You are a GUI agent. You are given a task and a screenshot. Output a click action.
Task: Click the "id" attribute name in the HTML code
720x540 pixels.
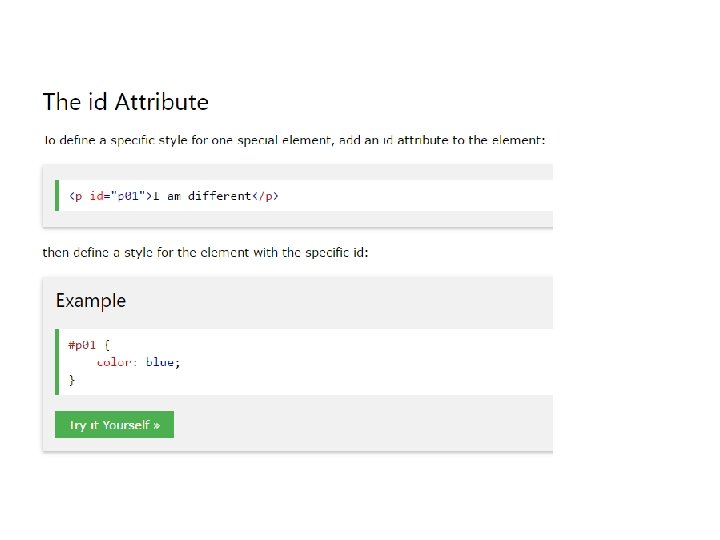coord(97,196)
